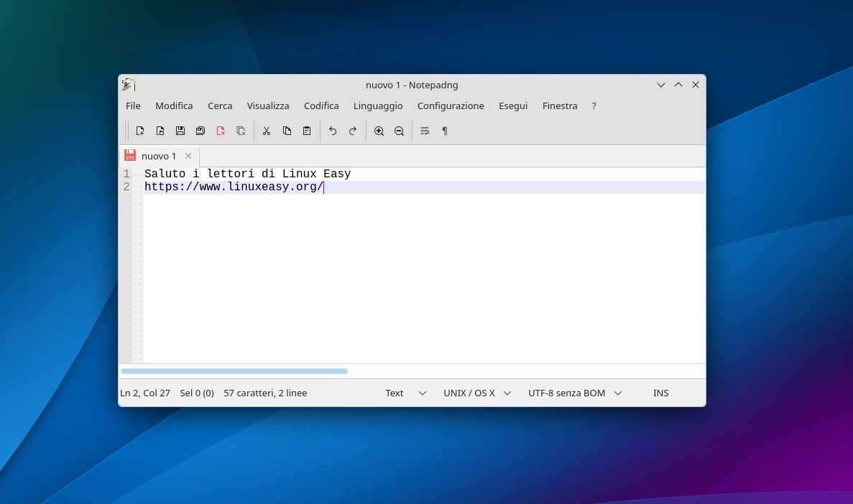The width and height of the screenshot is (853, 504).
Task: Click the horizontal scrollbar thumb
Action: (234, 371)
